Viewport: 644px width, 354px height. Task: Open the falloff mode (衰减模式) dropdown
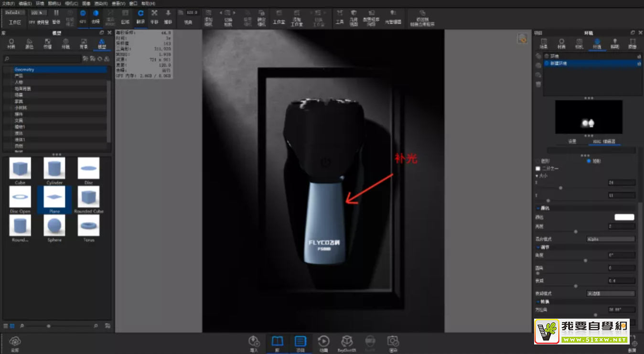610,293
